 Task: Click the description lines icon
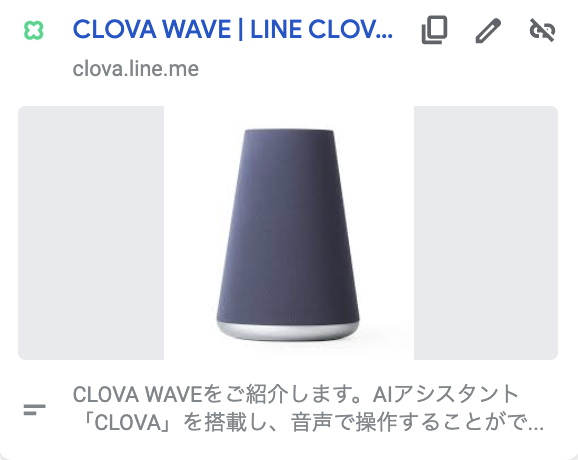[35, 410]
